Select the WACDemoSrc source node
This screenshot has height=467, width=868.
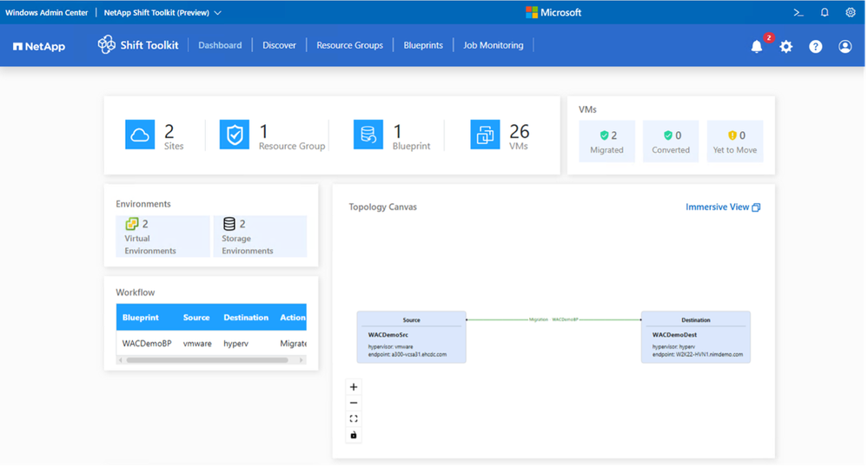[411, 337]
